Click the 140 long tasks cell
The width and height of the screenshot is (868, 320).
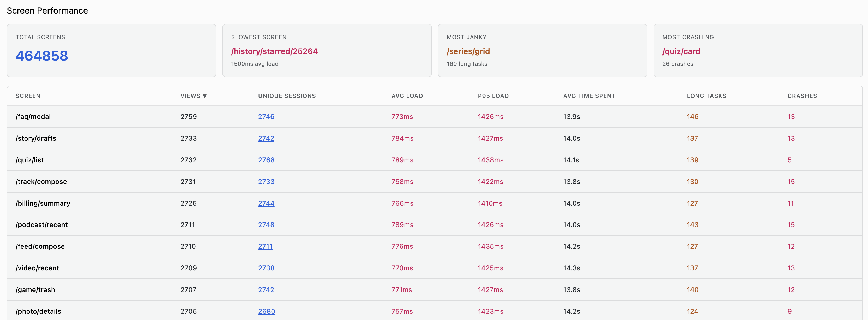[692, 290]
